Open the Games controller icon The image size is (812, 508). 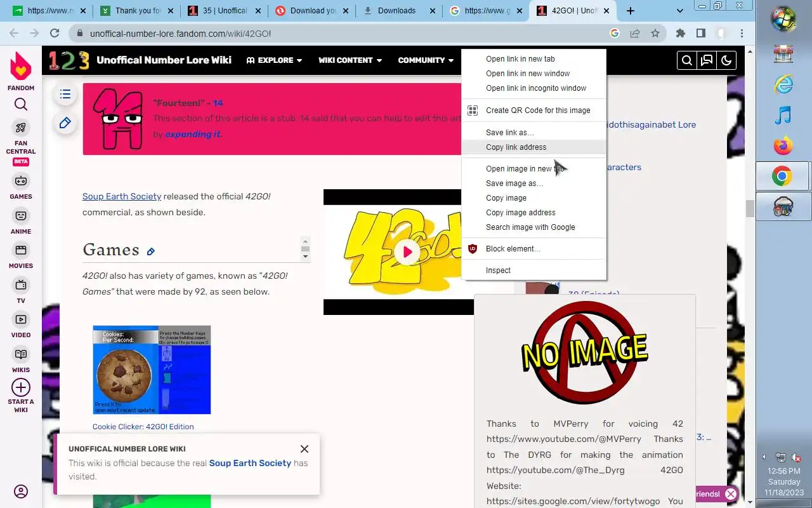[21, 181]
